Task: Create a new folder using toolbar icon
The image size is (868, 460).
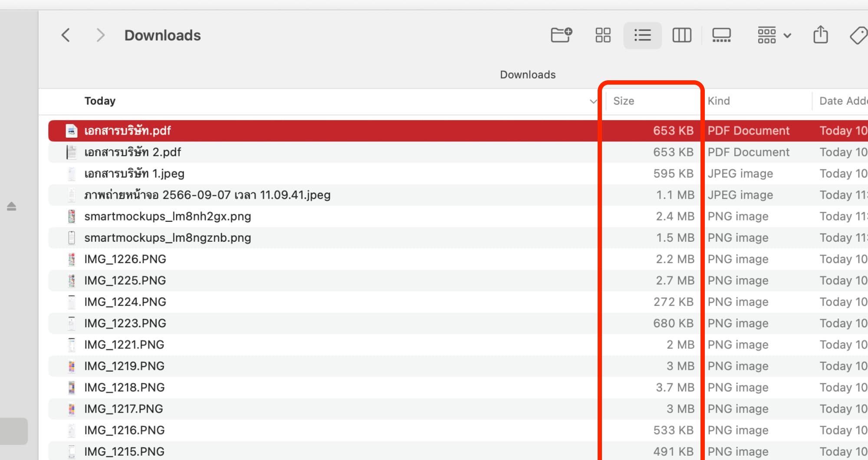Action: pyautogui.click(x=561, y=35)
